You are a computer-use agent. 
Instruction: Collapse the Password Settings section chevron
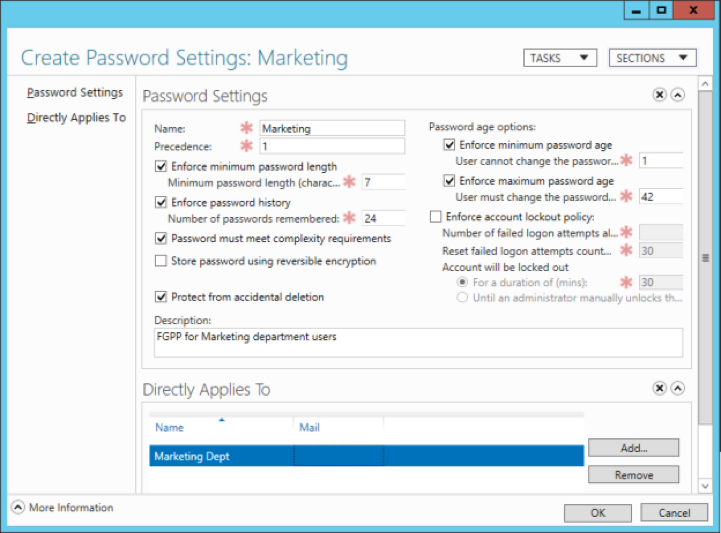tap(677, 95)
